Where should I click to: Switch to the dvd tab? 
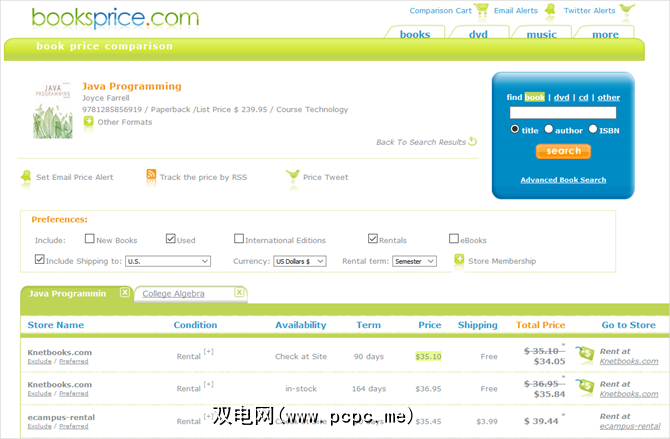click(x=479, y=33)
